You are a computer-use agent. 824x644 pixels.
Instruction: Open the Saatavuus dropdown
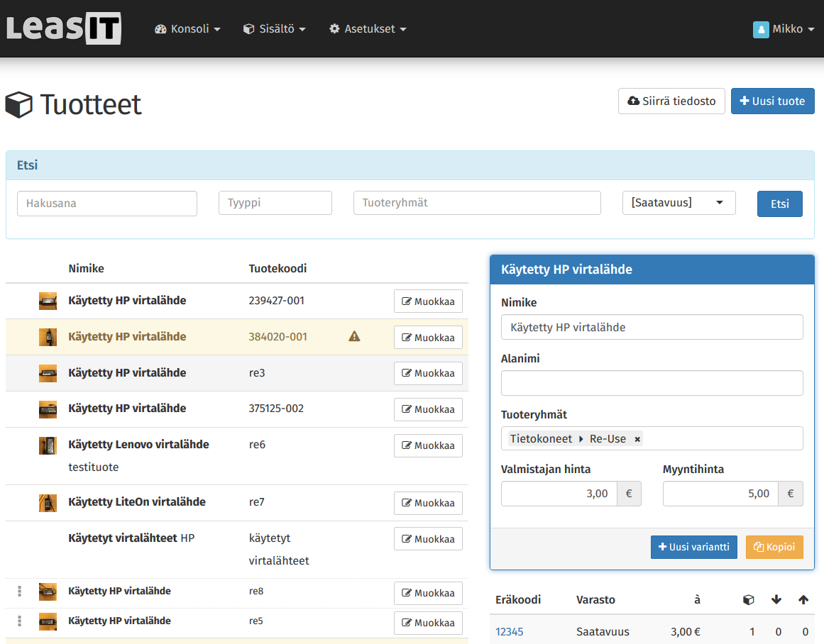pos(679,203)
